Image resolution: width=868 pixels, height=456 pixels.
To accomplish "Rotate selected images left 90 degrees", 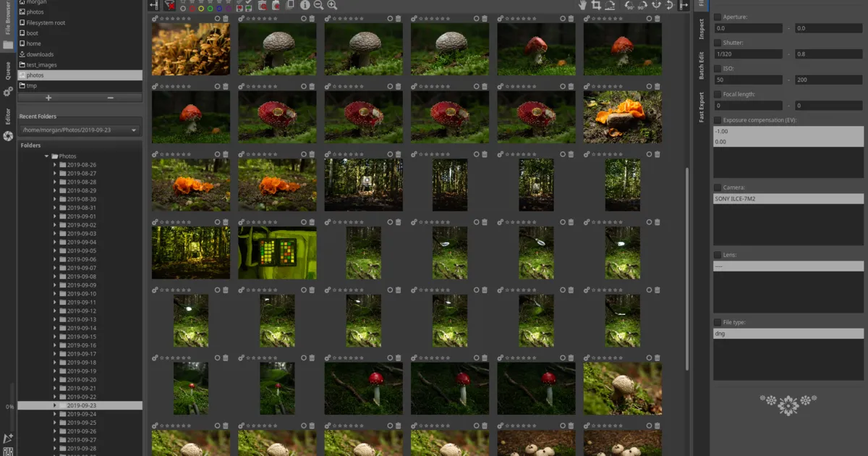I will pyautogui.click(x=629, y=5).
